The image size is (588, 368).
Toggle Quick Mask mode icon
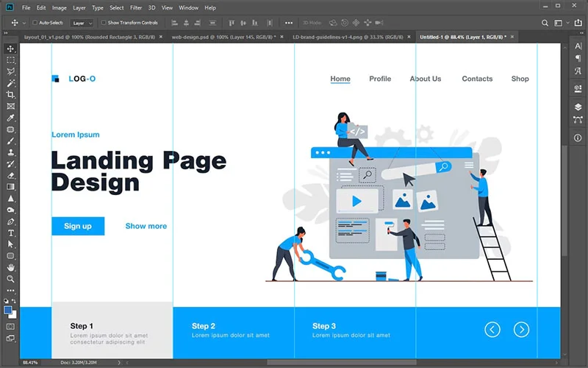[x=10, y=327]
